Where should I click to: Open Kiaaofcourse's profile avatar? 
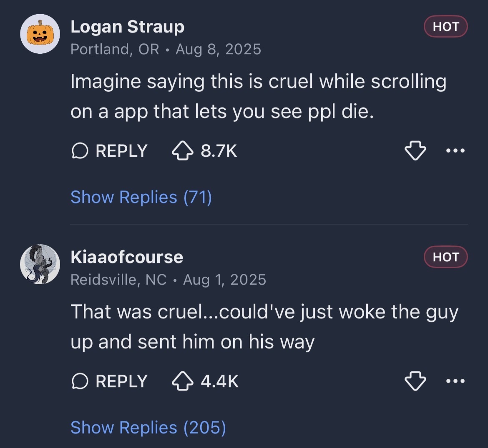click(40, 264)
